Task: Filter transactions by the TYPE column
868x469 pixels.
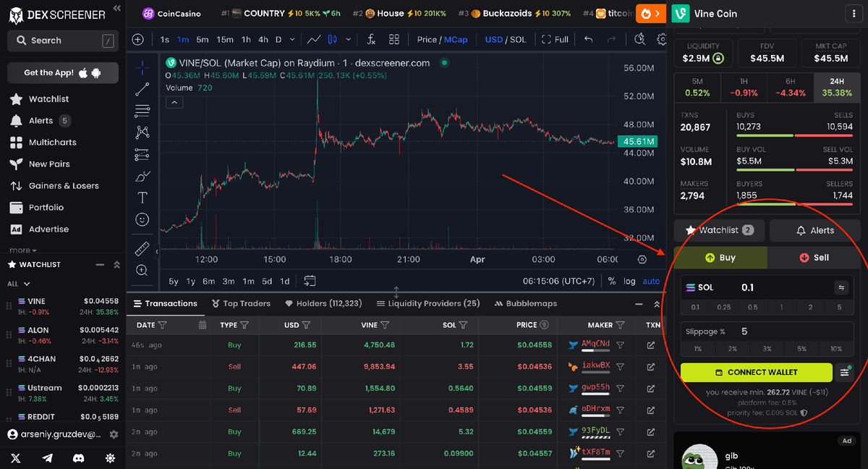Action: pyautogui.click(x=244, y=325)
